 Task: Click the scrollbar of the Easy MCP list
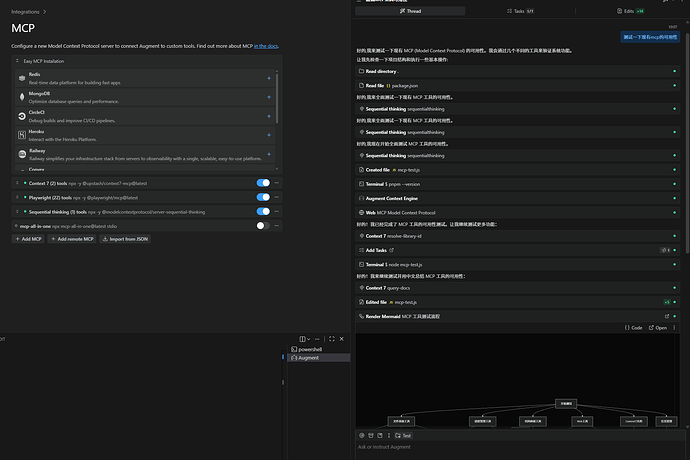point(277,98)
